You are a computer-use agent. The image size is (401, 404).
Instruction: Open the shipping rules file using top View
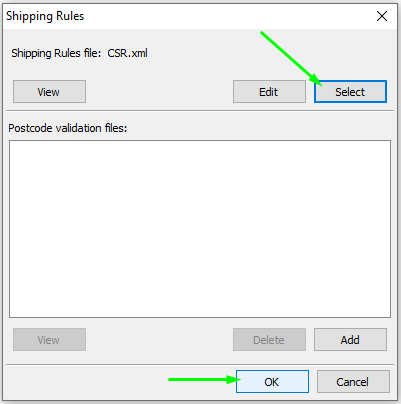click(x=49, y=91)
